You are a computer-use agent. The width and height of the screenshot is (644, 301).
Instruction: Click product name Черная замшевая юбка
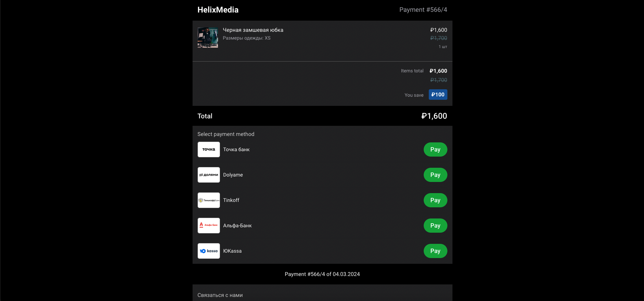pos(253,30)
